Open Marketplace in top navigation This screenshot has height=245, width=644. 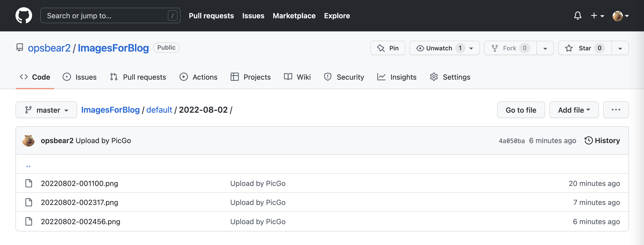pos(294,15)
